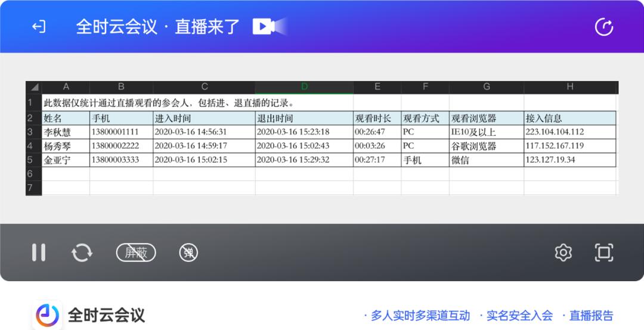Click the 谷歌浏览器 cell

coord(487,146)
